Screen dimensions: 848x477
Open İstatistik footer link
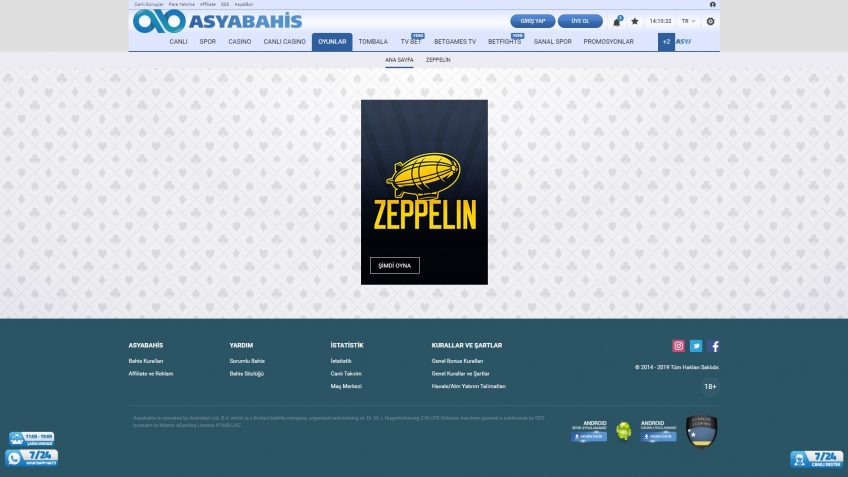click(341, 361)
